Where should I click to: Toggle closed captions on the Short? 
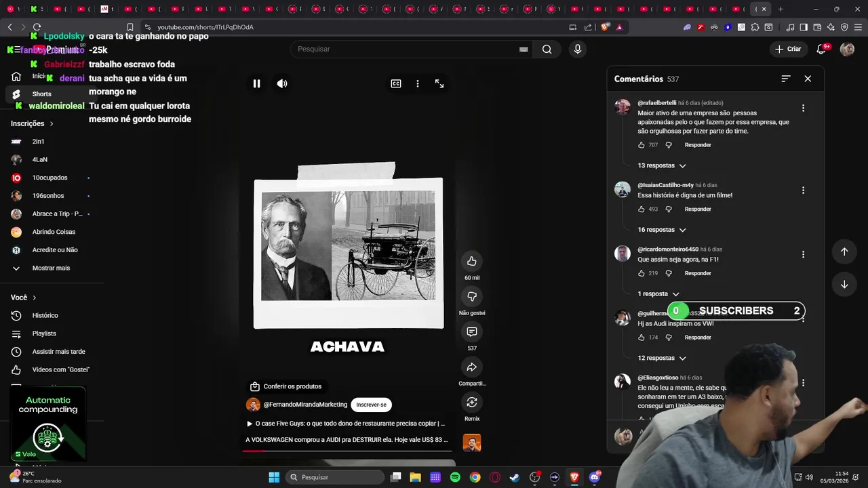[x=396, y=83]
